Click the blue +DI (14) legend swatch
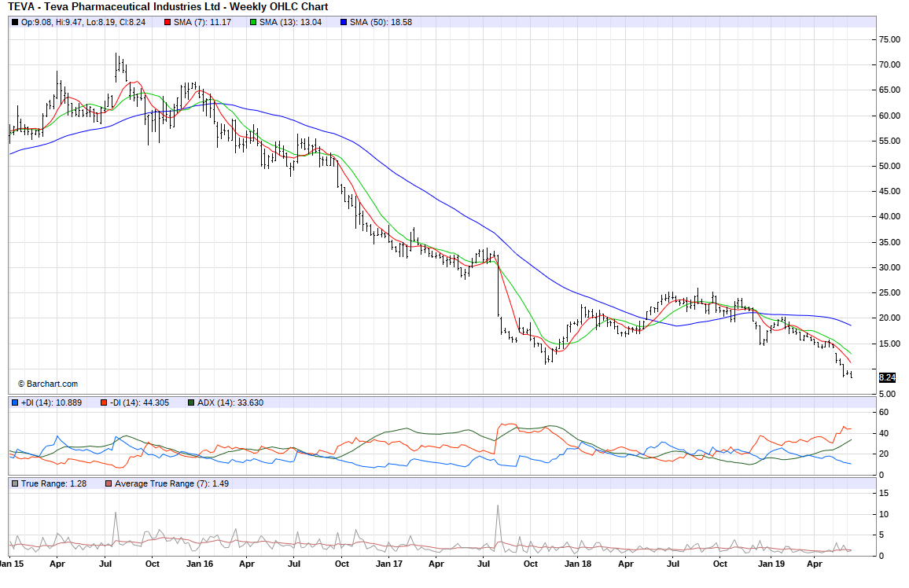Screen dimensions: 909x588 pyautogui.click(x=15, y=402)
